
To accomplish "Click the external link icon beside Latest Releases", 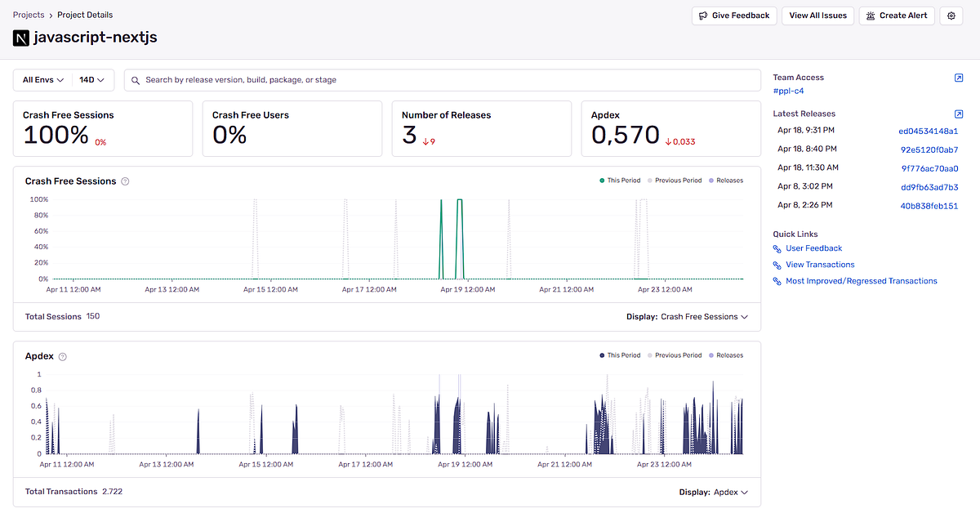I will coord(959,114).
